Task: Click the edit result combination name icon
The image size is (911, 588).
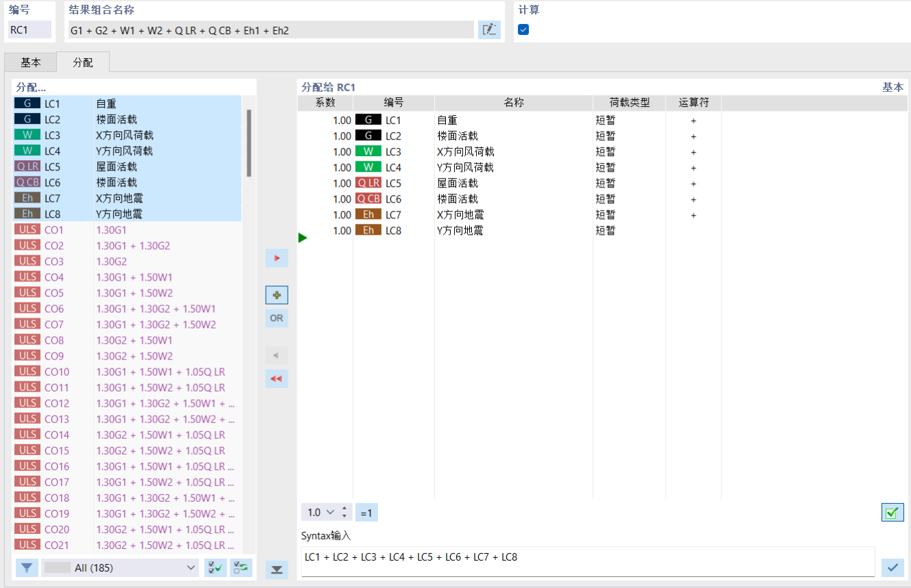Action: coord(489,29)
